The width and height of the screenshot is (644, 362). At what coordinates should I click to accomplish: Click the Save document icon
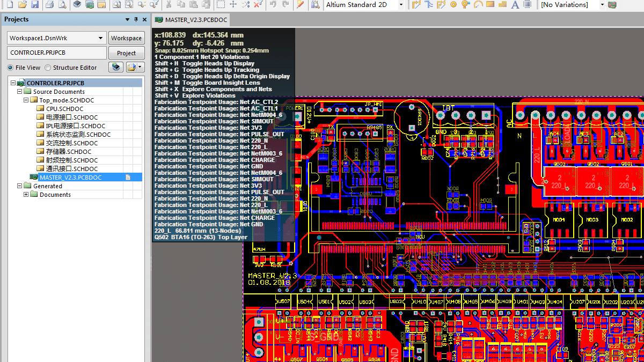tap(34, 5)
